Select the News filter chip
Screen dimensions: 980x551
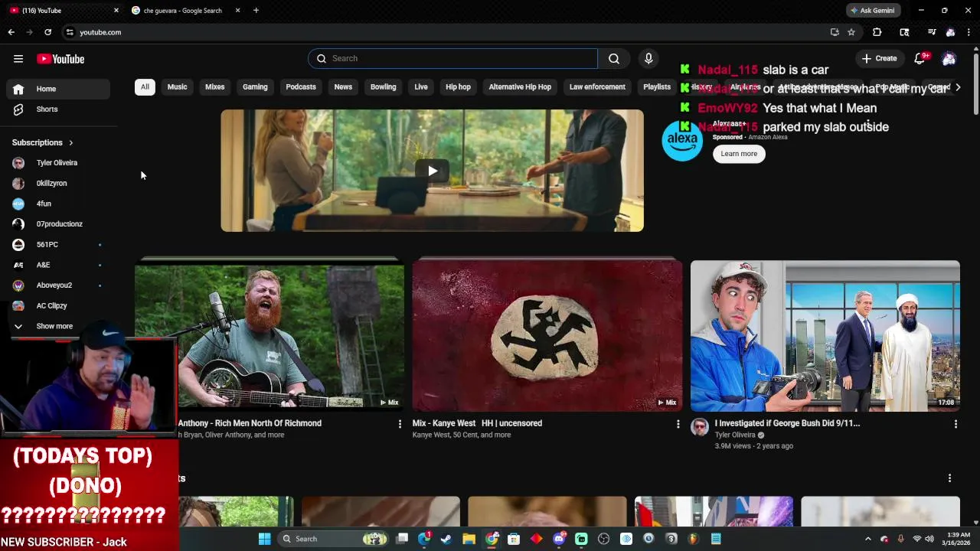[343, 87]
